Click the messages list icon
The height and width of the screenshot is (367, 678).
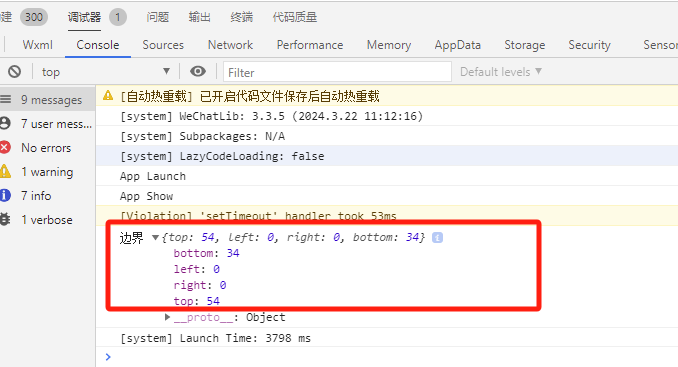5,99
